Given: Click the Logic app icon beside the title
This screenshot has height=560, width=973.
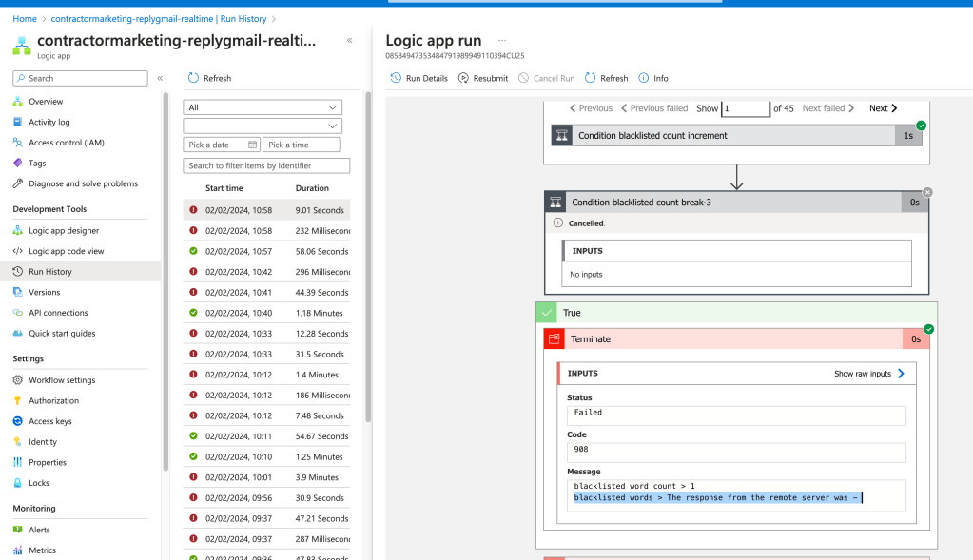Looking at the screenshot, I should coord(22,46).
